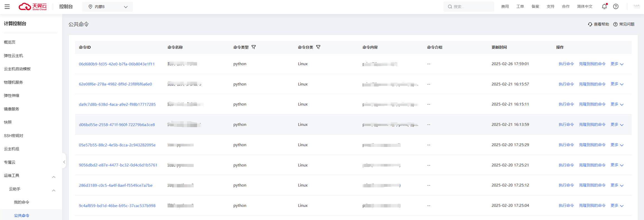Viewport: 644px width, 220px height.
Task: Expand 更多 for command 9056dbd2
Action: pos(617,165)
